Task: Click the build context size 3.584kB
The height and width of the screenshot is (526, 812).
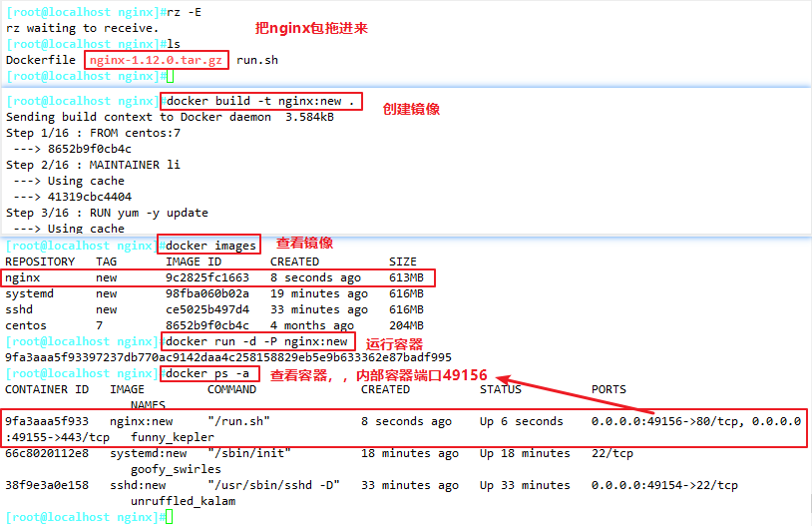Action: pyautogui.click(x=309, y=117)
